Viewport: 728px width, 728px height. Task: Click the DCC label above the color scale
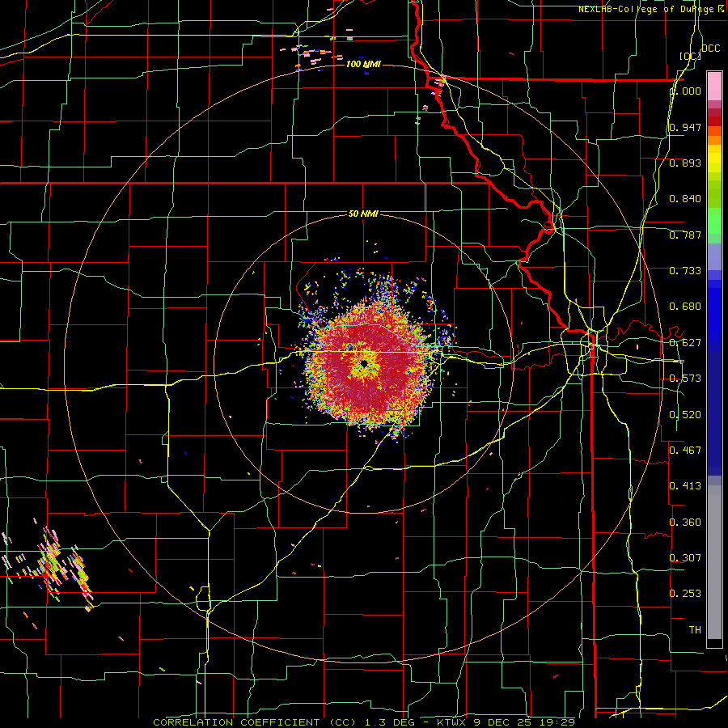tap(710, 49)
